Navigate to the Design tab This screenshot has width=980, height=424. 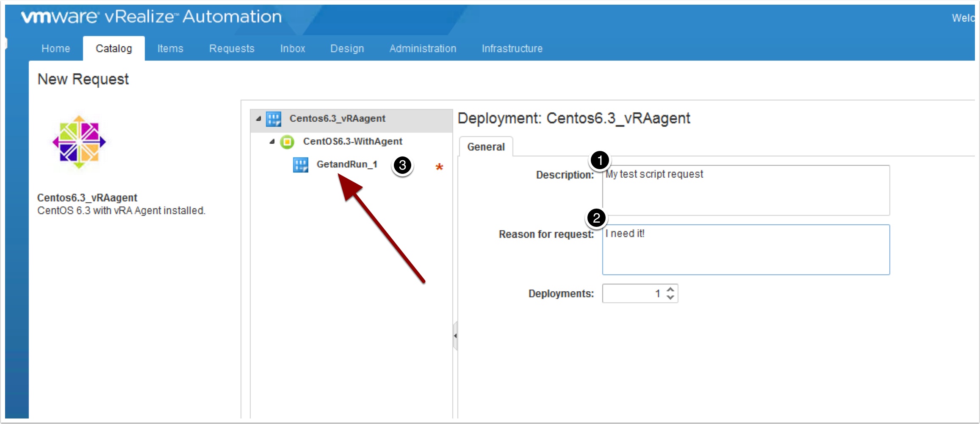coord(347,49)
